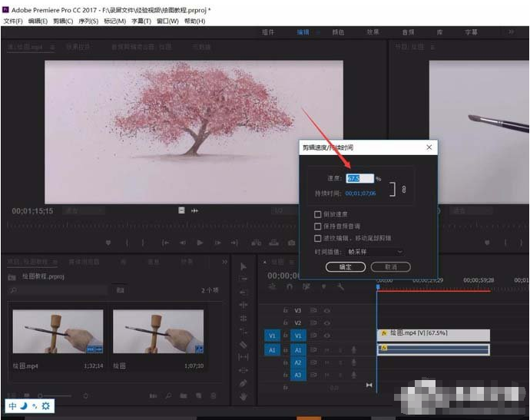Screen dimensions: 530x420
Task: Toggle V1 track eye visibility
Action: 327,336
